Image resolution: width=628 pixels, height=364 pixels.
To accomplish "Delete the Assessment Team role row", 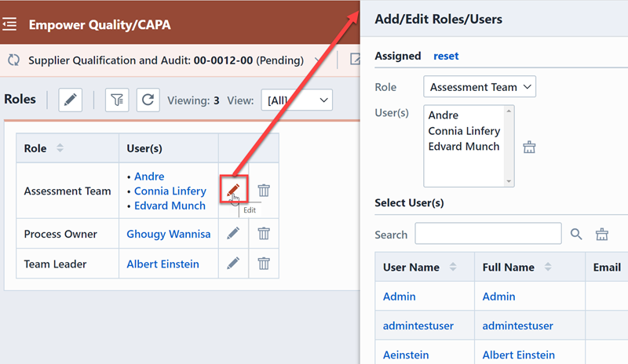I will [264, 190].
